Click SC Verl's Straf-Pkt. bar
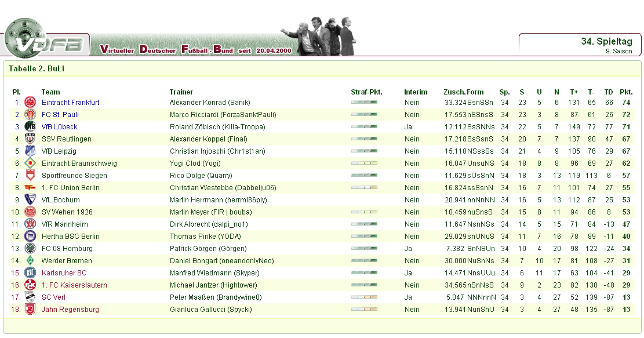The width and height of the screenshot is (644, 338). 364,297
